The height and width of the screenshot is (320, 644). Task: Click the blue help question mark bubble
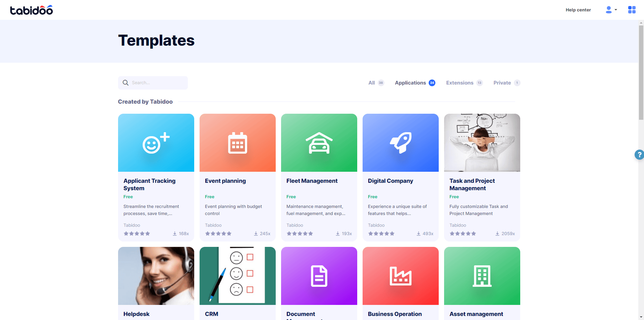639,155
